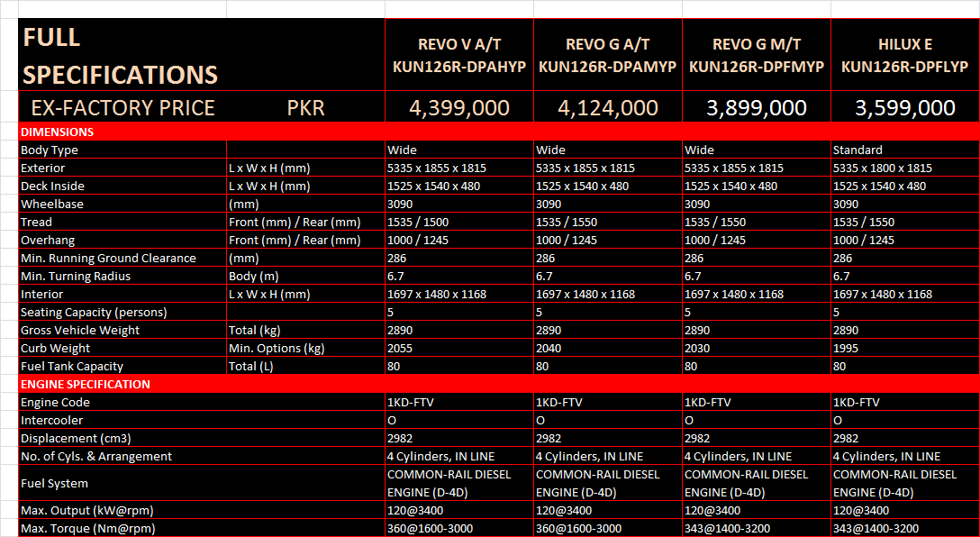Select the Seating Capacity (persons) label
Image resolution: width=980 pixels, height=537 pixels.
[122, 312]
